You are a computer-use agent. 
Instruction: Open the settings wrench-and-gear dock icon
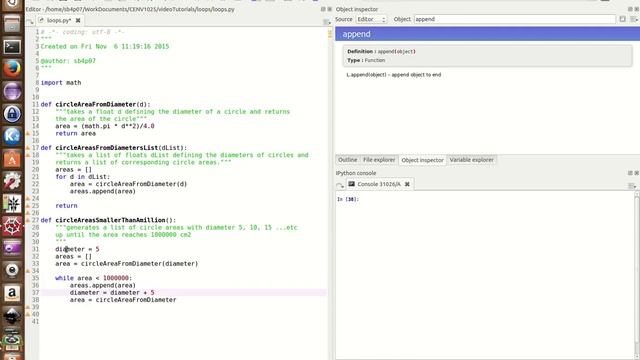[x=12, y=181]
